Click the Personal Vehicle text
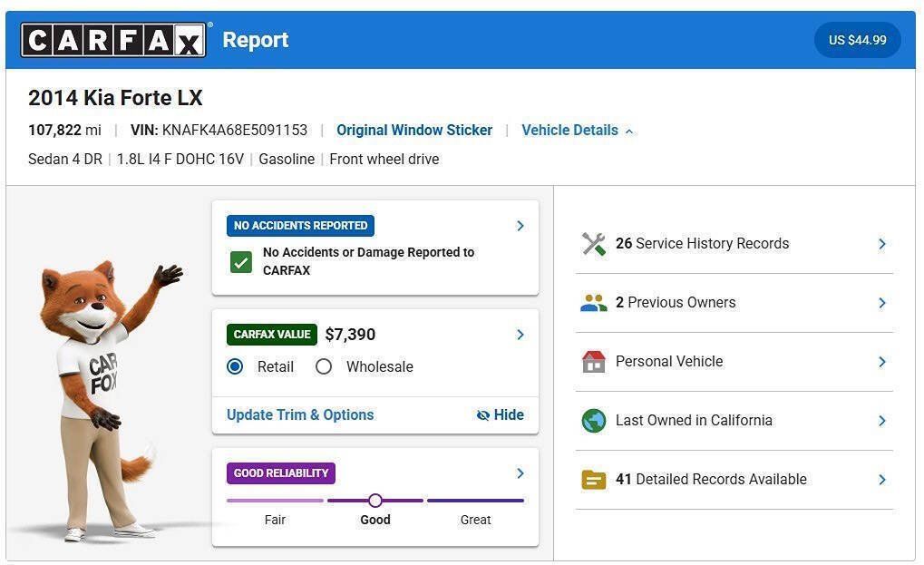Viewport: 924px width, 565px height. point(669,361)
